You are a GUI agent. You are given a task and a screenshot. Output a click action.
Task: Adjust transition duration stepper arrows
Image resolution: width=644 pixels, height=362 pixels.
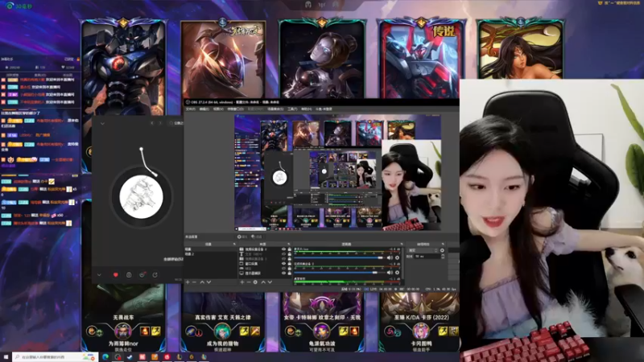point(442,257)
